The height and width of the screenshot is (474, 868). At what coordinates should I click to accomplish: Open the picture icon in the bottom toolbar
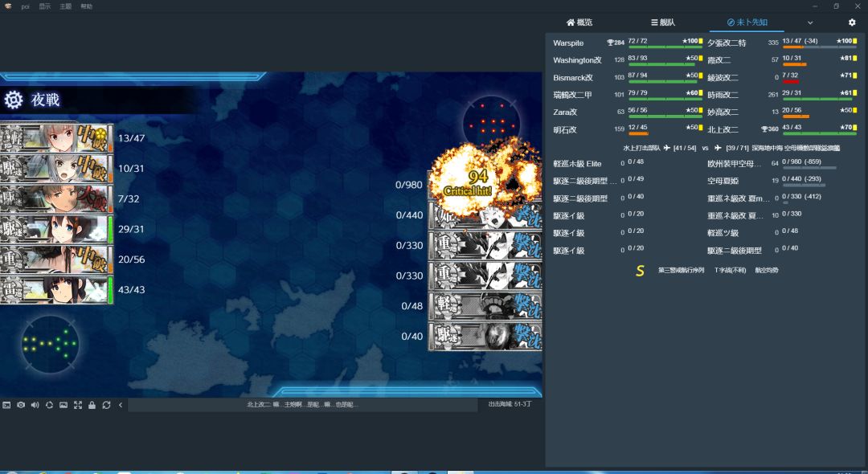coord(63,405)
